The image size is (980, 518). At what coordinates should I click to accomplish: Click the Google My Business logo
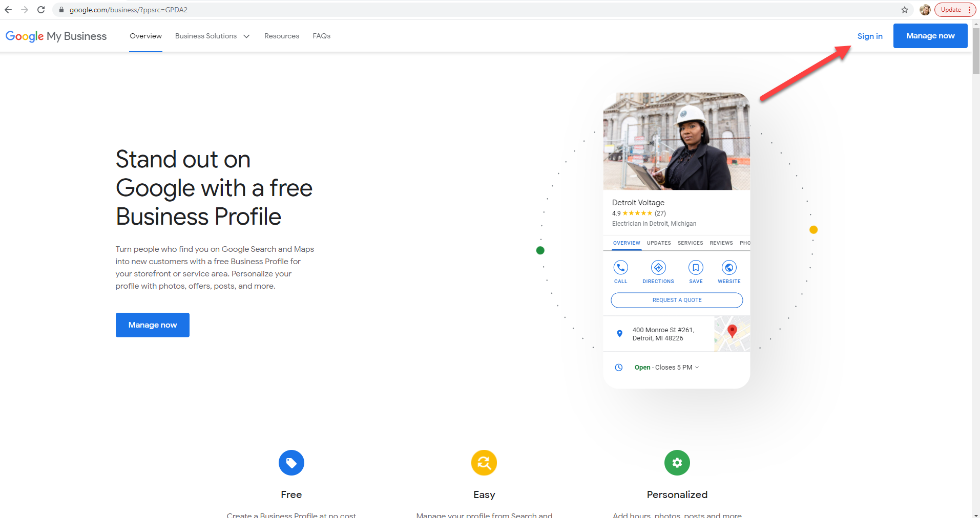pos(56,36)
